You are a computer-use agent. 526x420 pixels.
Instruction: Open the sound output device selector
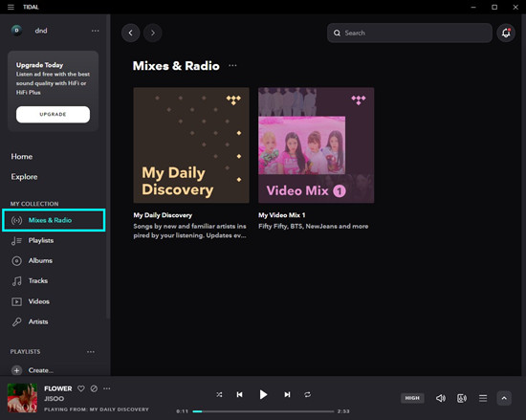462,398
